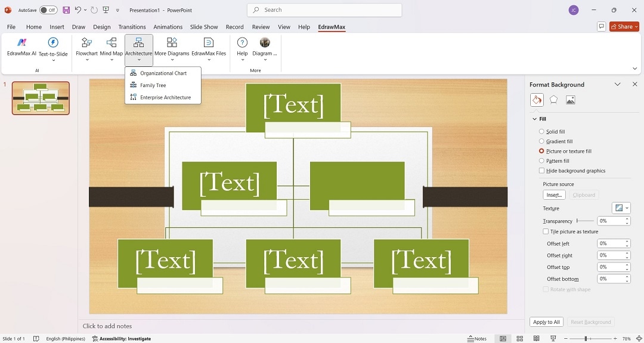
Task: Click Apply to All button
Action: click(546, 322)
